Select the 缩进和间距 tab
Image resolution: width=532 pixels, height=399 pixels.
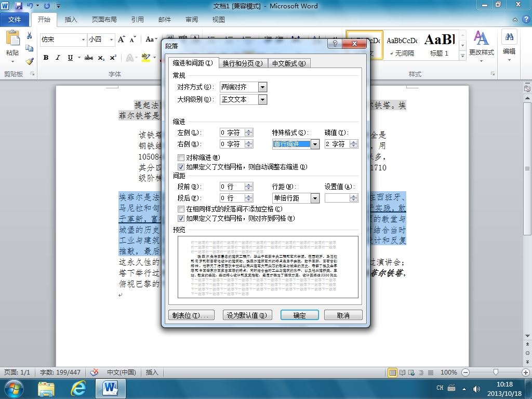(193, 63)
